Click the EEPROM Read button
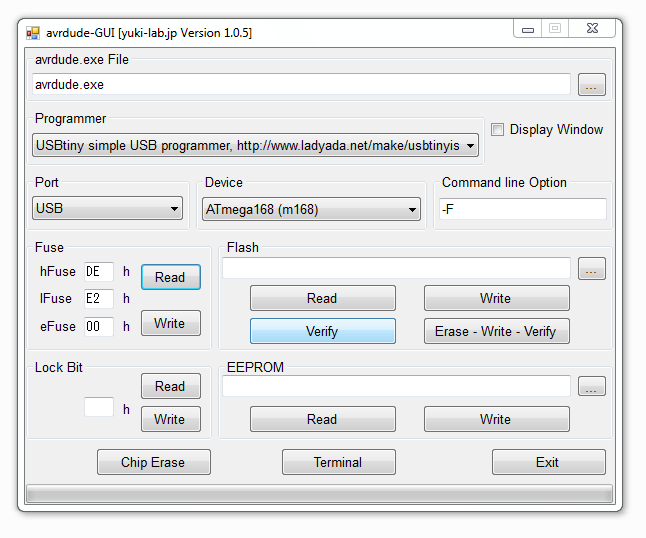The height and width of the screenshot is (538, 646). 323,419
